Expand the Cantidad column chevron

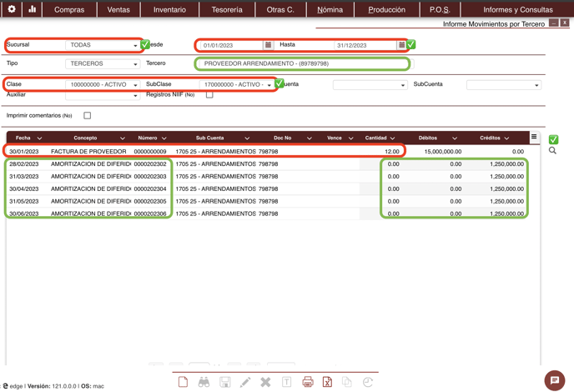tap(392, 138)
